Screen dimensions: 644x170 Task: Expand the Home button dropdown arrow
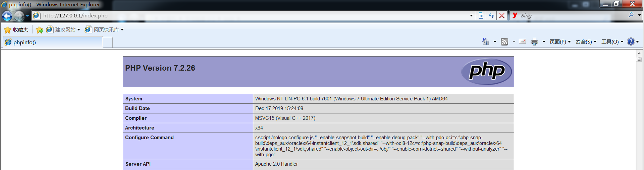pyautogui.click(x=495, y=42)
